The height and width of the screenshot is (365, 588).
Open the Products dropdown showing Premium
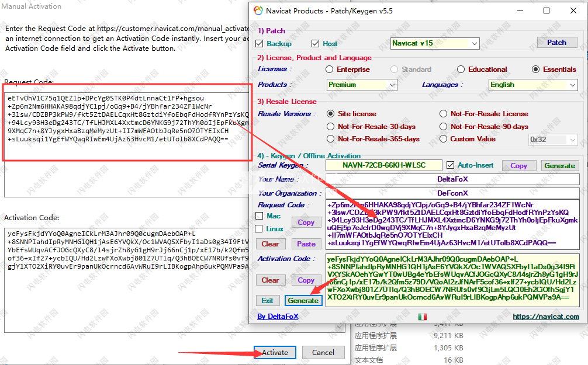pyautogui.click(x=362, y=85)
